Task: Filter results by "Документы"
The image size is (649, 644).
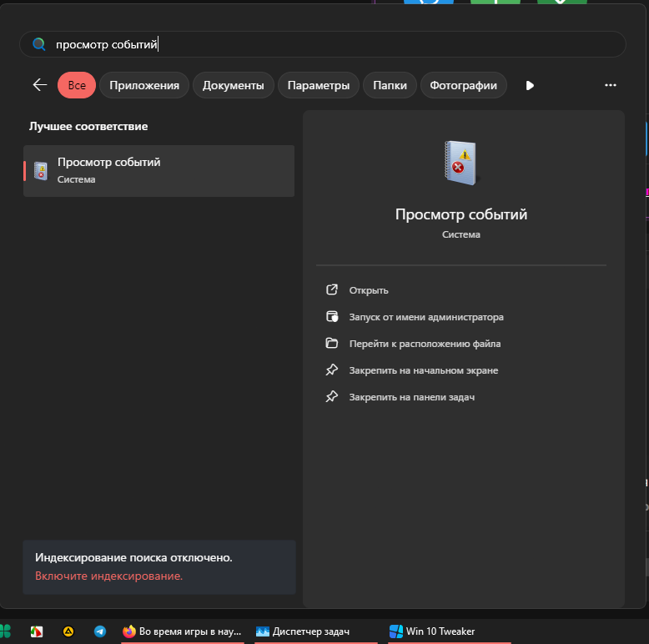Action: tap(234, 85)
